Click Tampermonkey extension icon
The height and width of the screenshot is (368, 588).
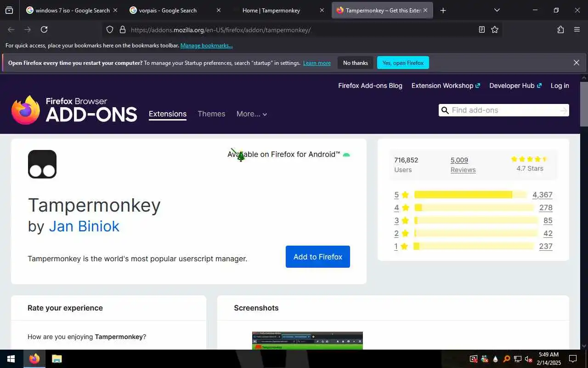click(42, 164)
